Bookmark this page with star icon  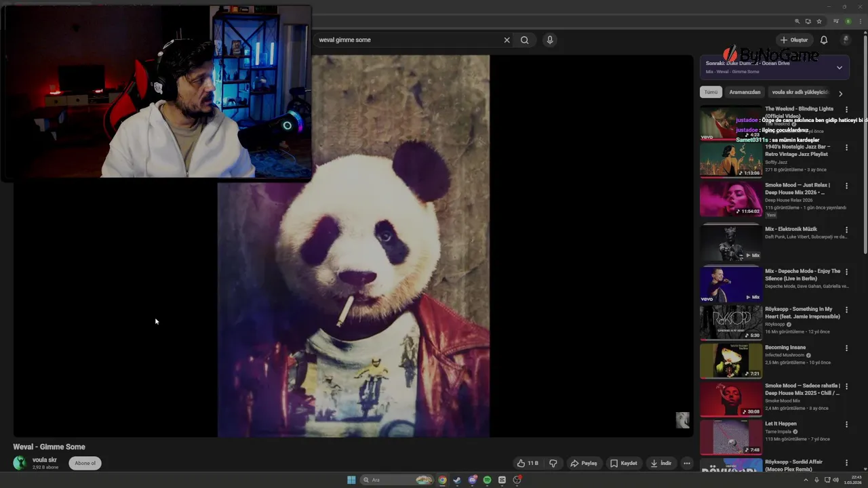click(x=818, y=21)
